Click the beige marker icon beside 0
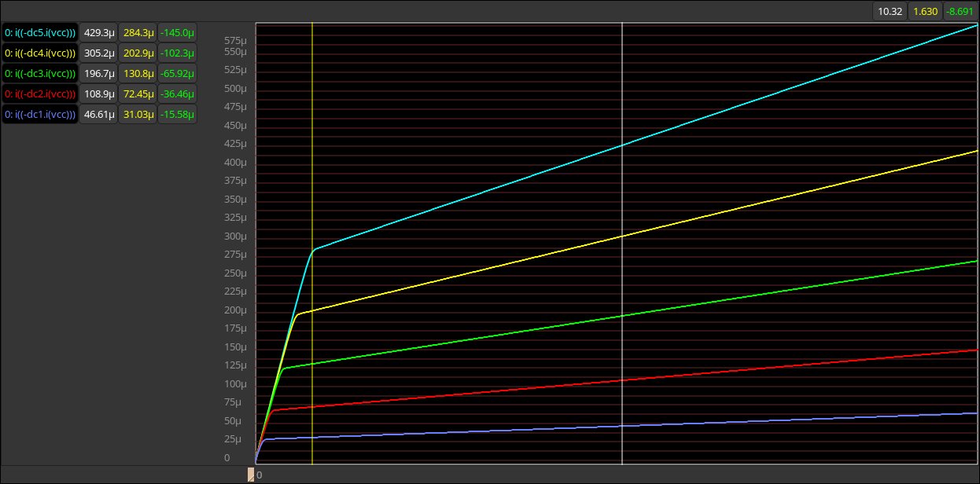This screenshot has width=980, height=484. coord(251,475)
